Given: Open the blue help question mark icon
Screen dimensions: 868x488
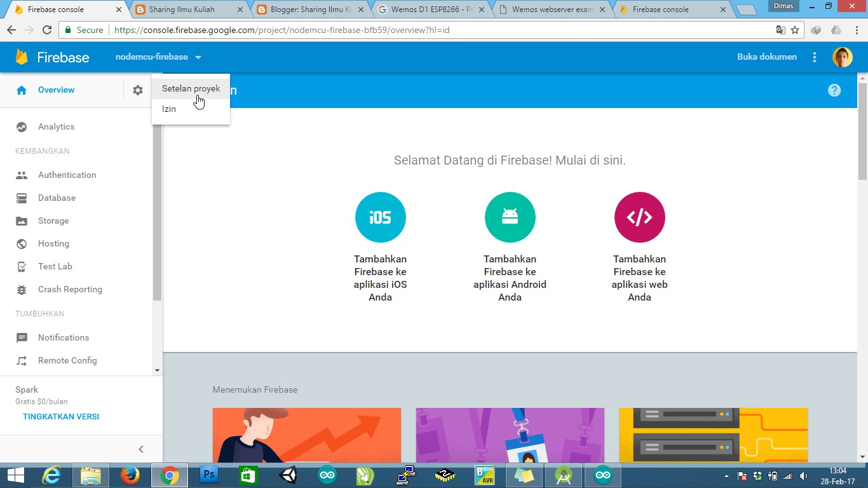Looking at the screenshot, I should [x=834, y=90].
